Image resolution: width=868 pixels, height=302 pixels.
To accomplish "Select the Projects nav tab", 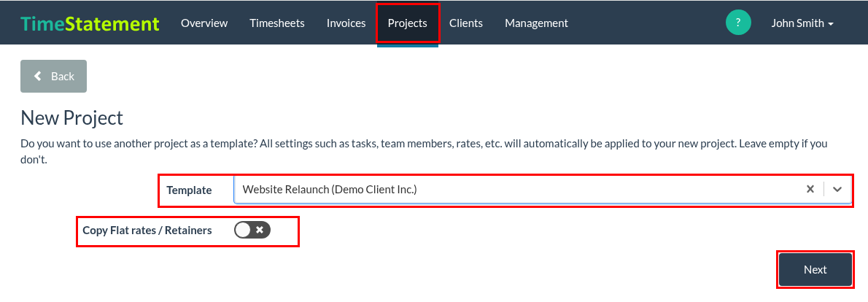I will pos(408,23).
